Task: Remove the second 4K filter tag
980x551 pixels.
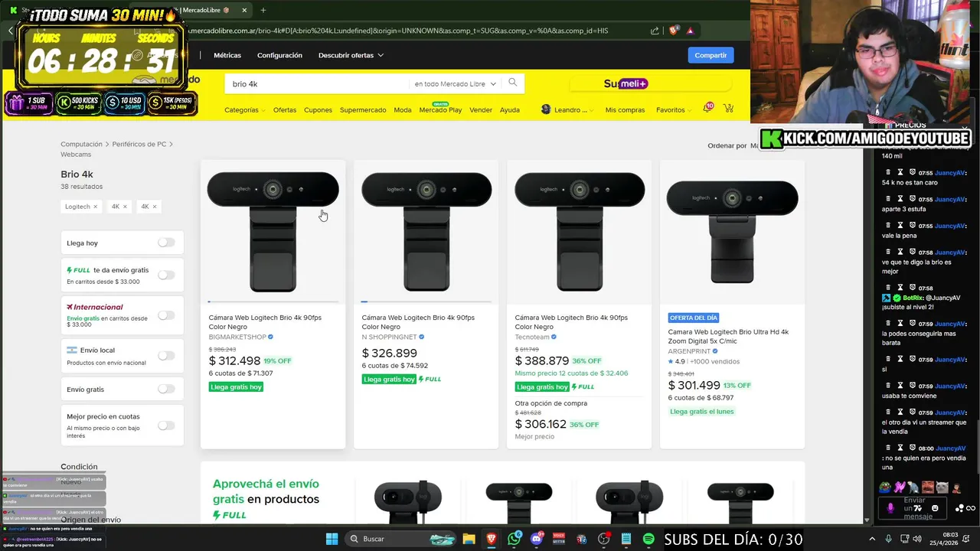Action: pos(154,207)
